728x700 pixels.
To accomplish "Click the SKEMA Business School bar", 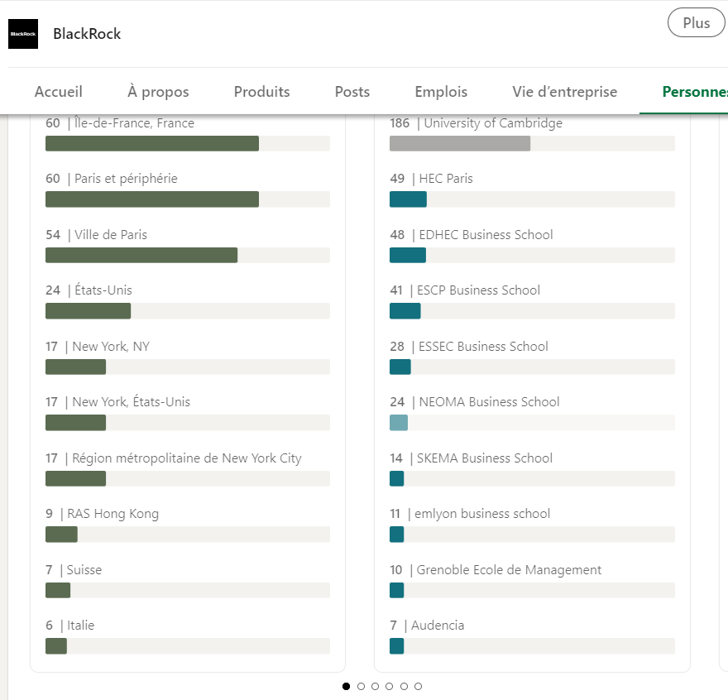I will point(532,478).
